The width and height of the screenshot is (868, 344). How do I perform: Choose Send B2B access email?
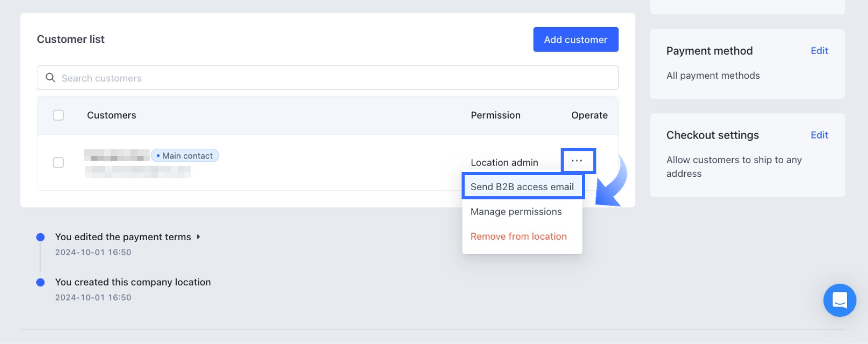[x=522, y=187]
